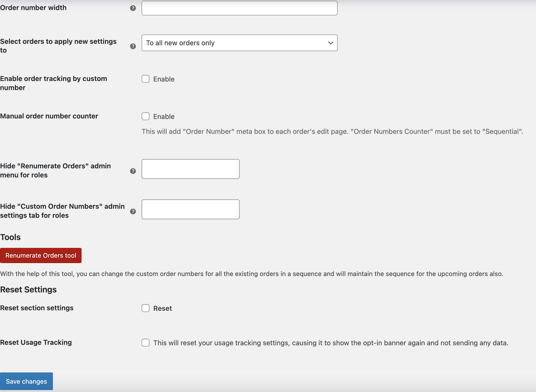
Task: Click the Reset label in Reset Settings section
Action: (162, 308)
